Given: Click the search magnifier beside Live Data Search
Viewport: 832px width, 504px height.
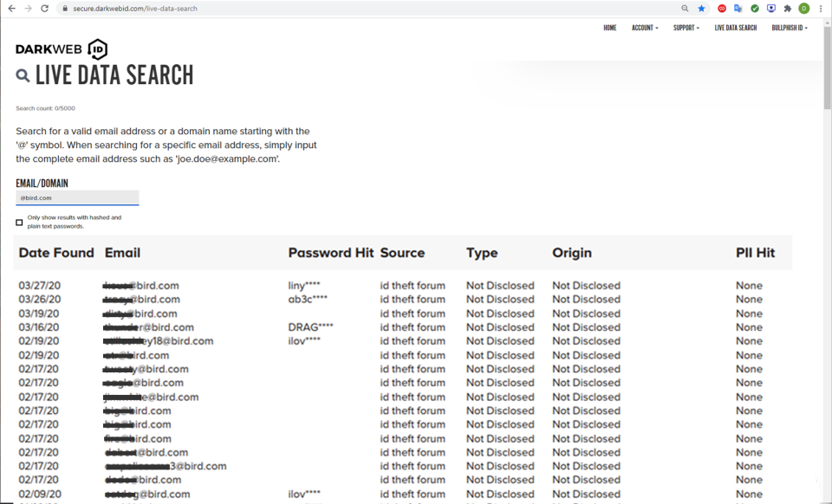Looking at the screenshot, I should [23, 75].
